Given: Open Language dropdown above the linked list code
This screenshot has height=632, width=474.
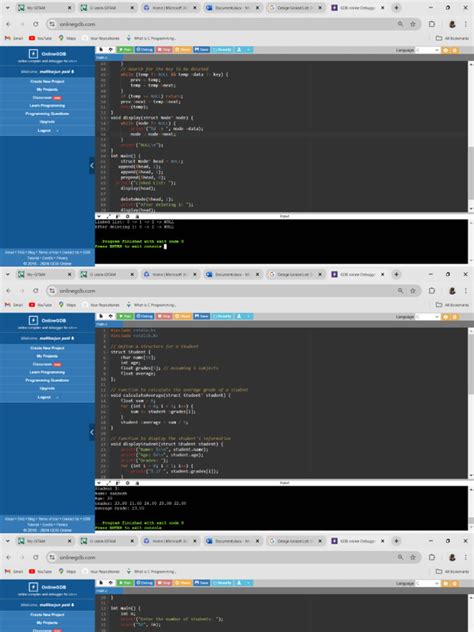Looking at the screenshot, I should [428, 50].
